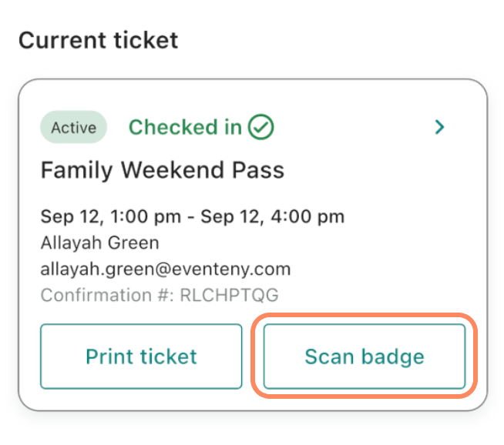This screenshot has width=504, height=445.
Task: Open the Family Weekend Pass title
Action: pyautogui.click(x=162, y=169)
